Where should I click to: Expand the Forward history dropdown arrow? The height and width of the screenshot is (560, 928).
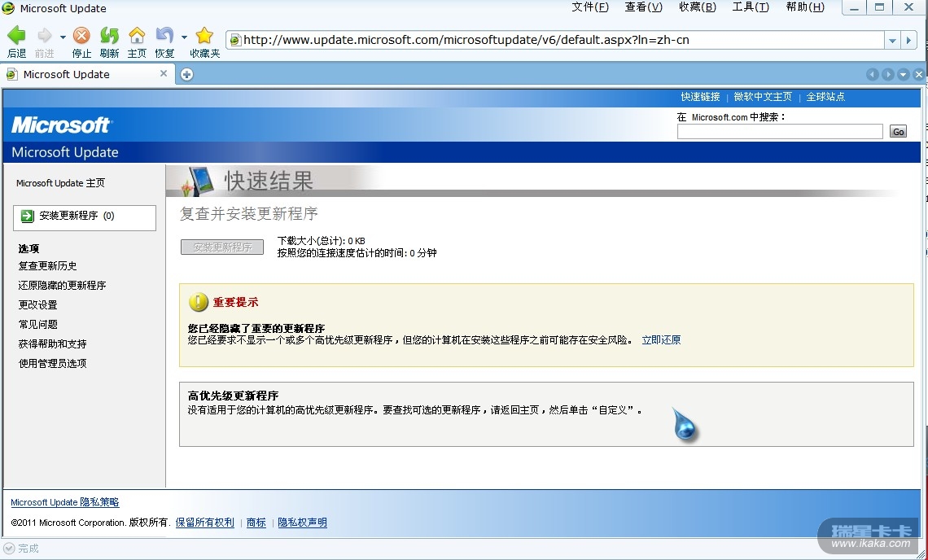point(63,37)
